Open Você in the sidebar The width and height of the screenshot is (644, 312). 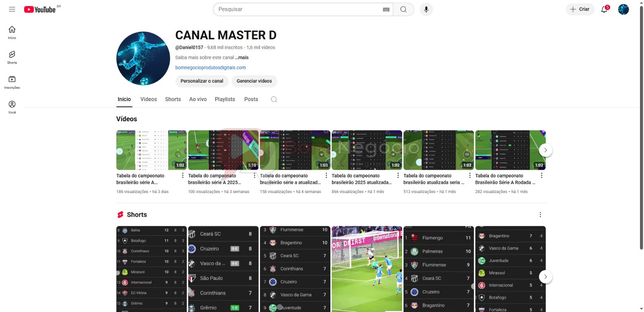tap(12, 107)
